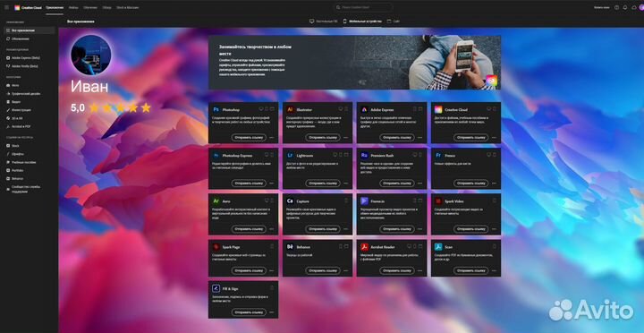The height and width of the screenshot is (333, 644).
Task: Click the Fresco Fr icon
Action: [x=438, y=156]
